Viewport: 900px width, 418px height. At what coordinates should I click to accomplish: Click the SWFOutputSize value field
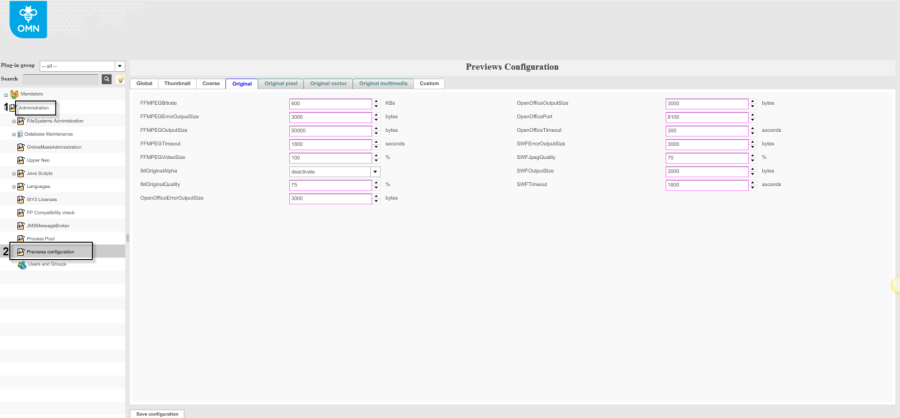coord(707,172)
